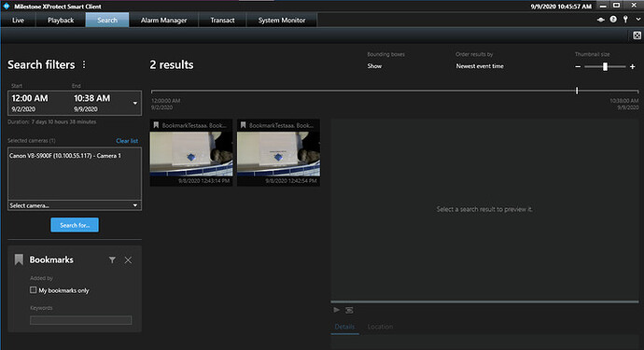Open Order results by Newest event time
The width and height of the screenshot is (644, 350).
(x=480, y=66)
